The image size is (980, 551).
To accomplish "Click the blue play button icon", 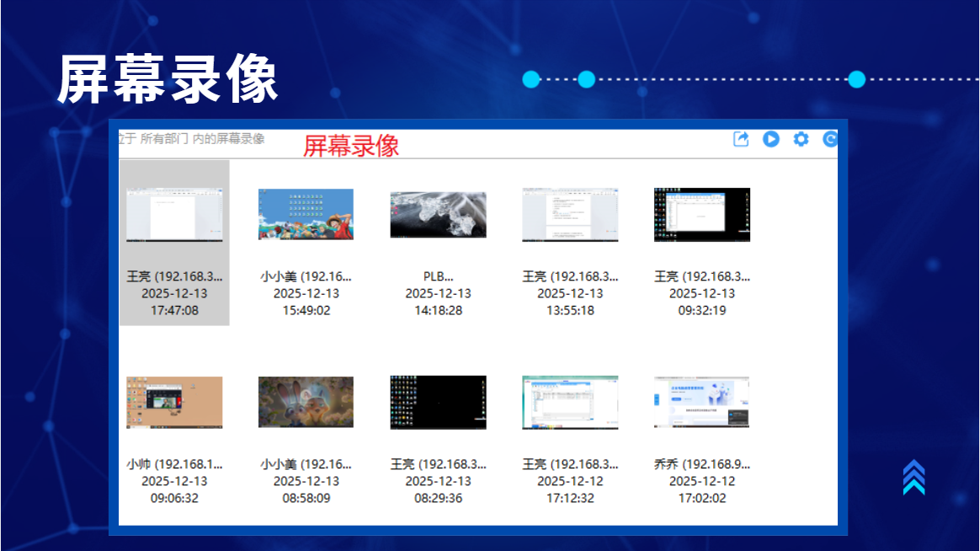I will (770, 139).
